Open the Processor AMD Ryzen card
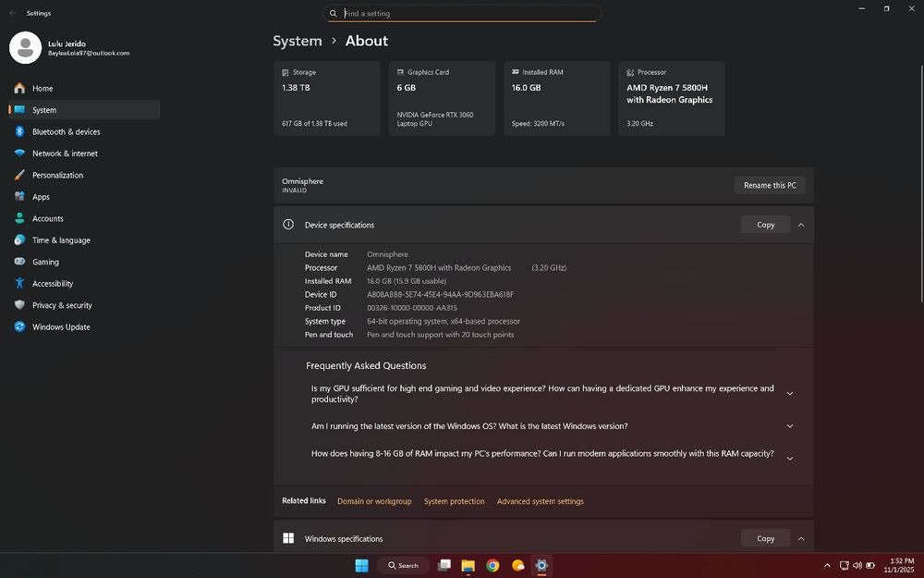Image resolution: width=924 pixels, height=578 pixels. point(672,99)
